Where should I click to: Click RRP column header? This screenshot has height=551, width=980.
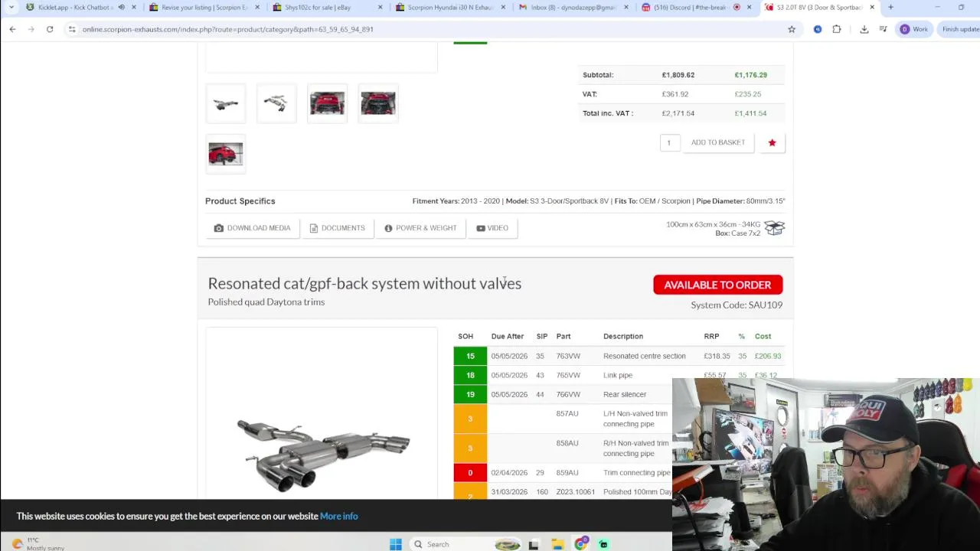click(x=711, y=337)
